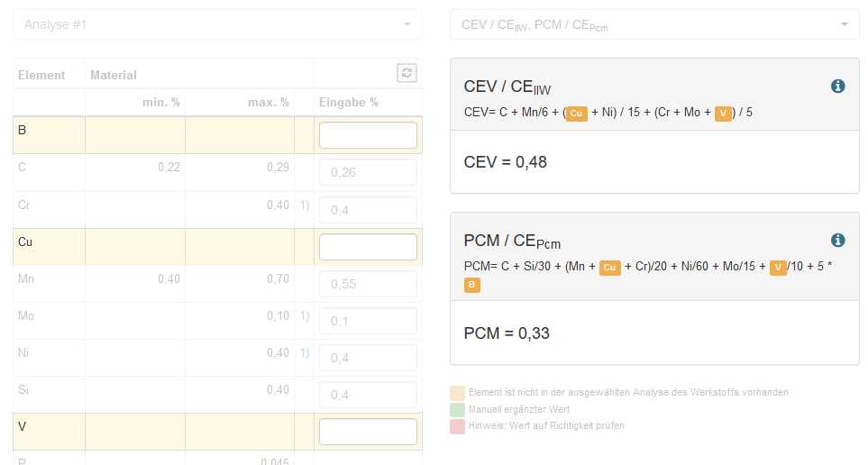Viewport: 868px width, 465px height.
Task: Click the V badge in the CEV formula
Action: [723, 114]
